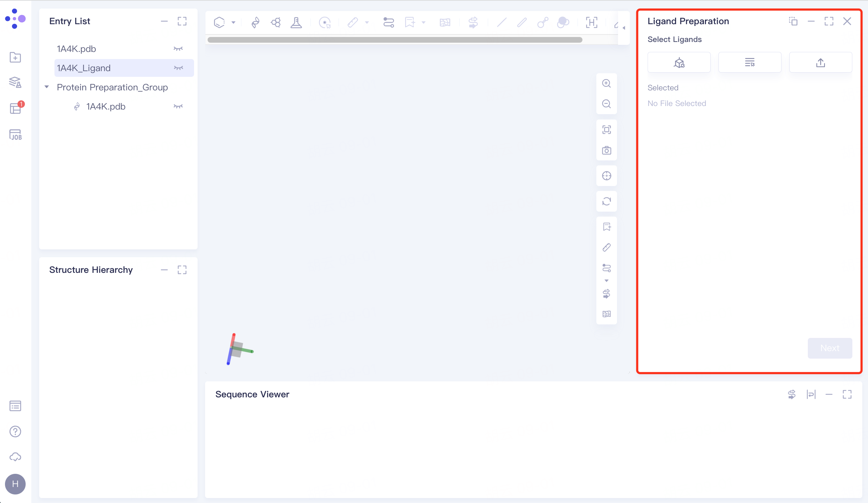Switch to the Jobs panel in the sidebar
The width and height of the screenshot is (868, 503).
click(15, 135)
